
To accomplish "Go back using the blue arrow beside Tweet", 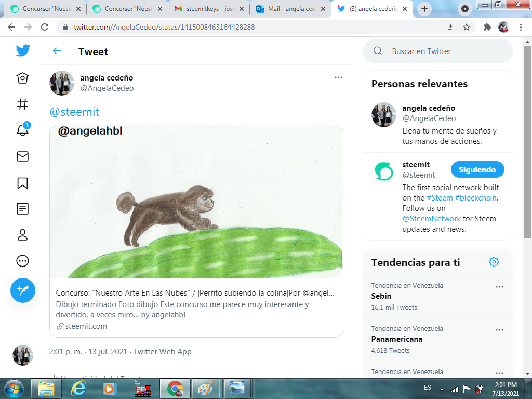I will click(x=57, y=51).
